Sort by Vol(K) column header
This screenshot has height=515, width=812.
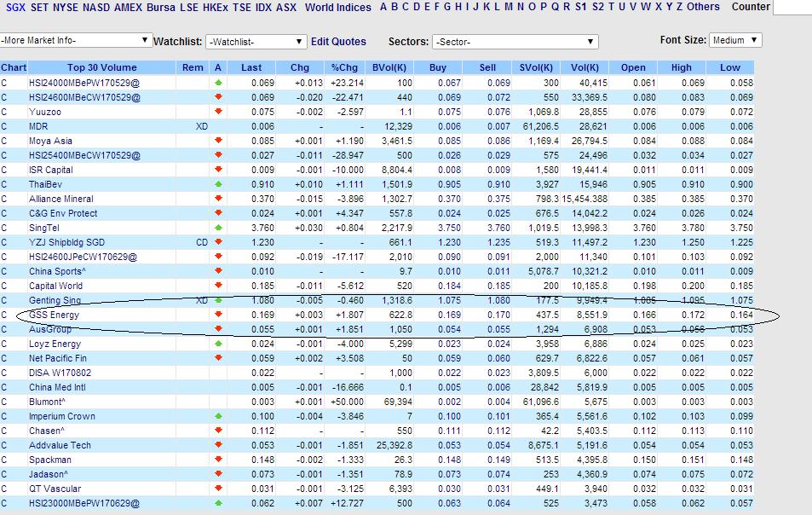[x=585, y=68]
